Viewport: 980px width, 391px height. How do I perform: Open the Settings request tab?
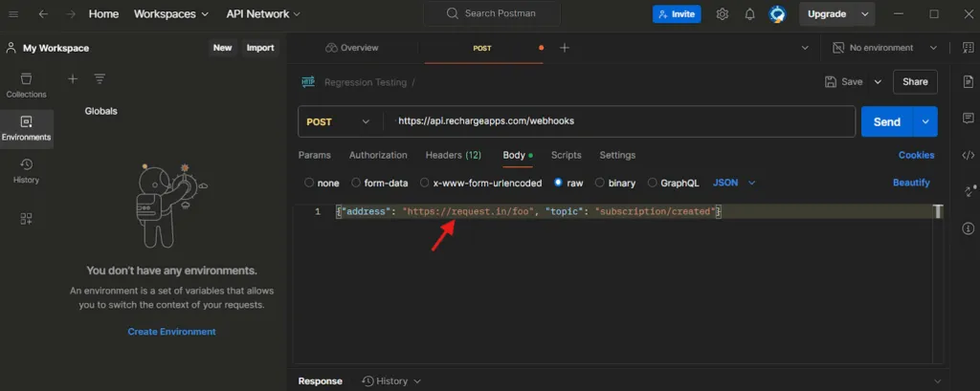(617, 155)
